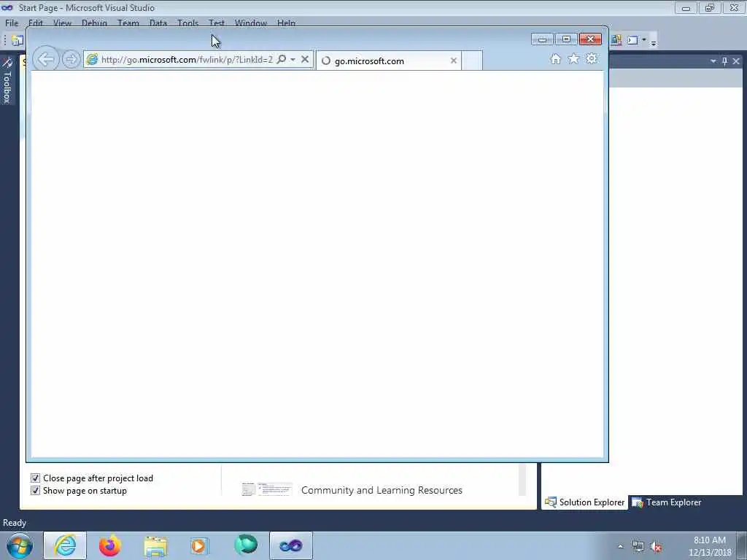Click the search magnifier in address bar
This screenshot has width=747, height=560.
coord(282,59)
